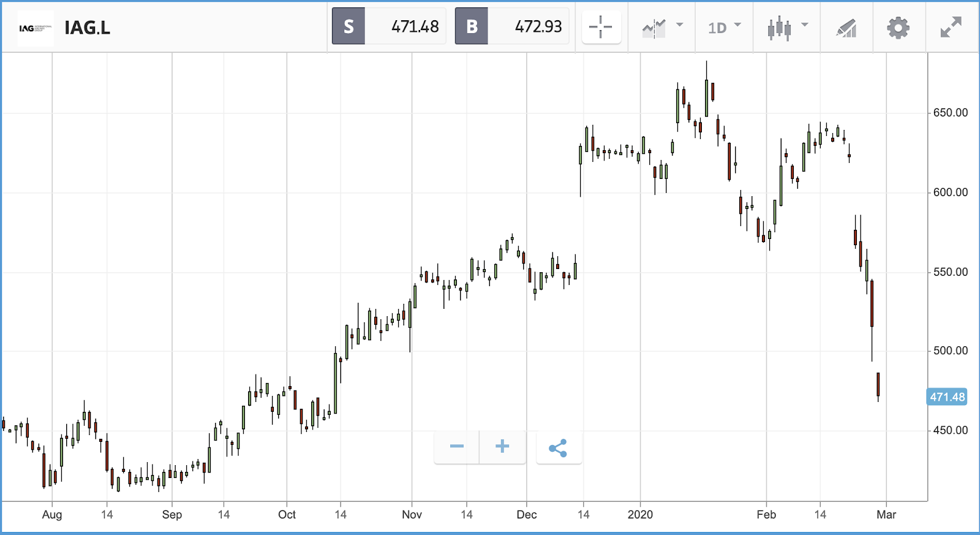Open chart settings gear icon
This screenshot has height=535, width=980.
(898, 28)
